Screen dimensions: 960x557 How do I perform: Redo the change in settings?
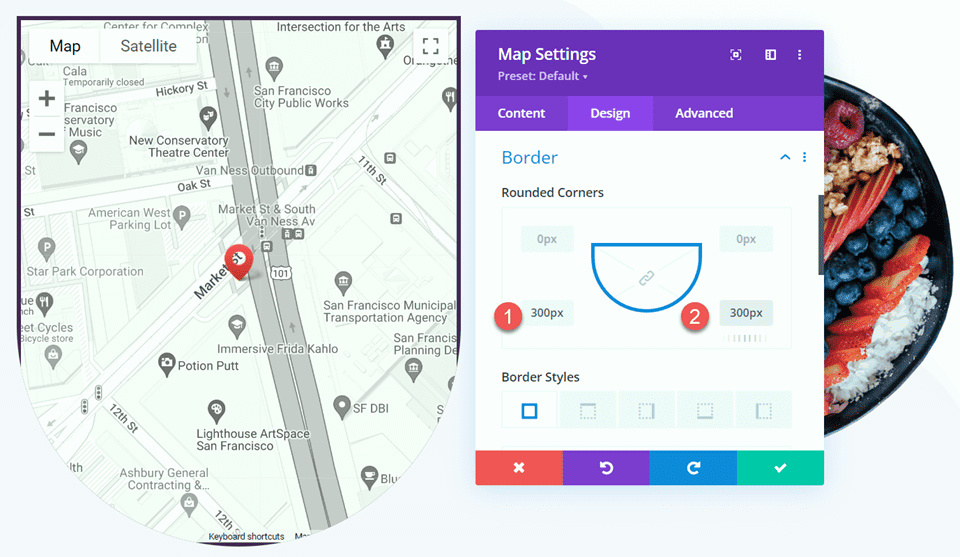tap(693, 468)
